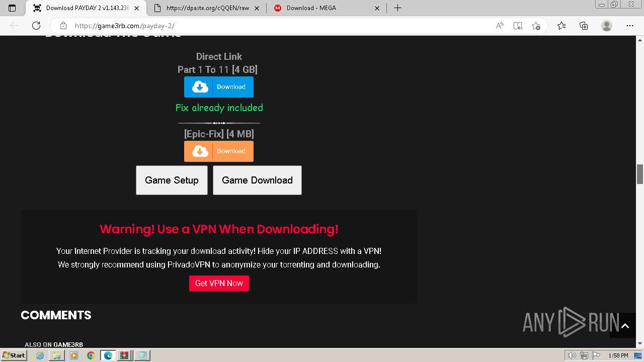Screen dimensions: 644x362
Task: Switch to the dpaste.org raw tab
Action: click(208, 8)
